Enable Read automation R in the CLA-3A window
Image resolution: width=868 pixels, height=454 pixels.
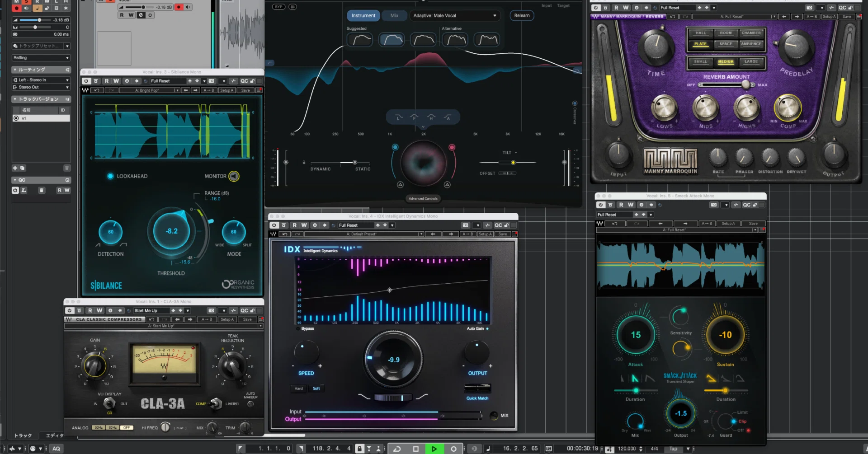(x=90, y=311)
